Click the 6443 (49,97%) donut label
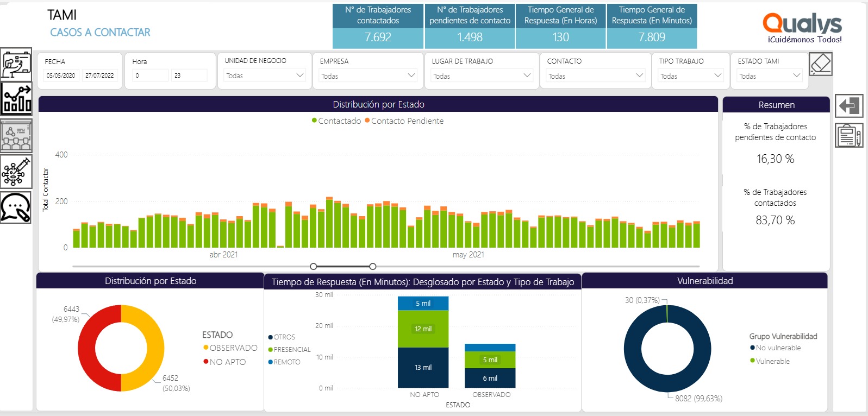Screen dimensions: 868x416 pos(66,314)
